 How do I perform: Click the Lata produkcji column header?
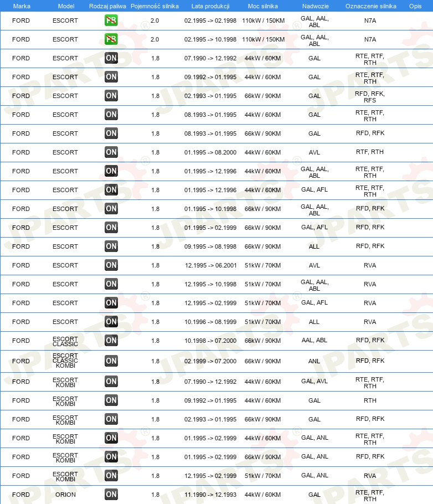[210, 6]
